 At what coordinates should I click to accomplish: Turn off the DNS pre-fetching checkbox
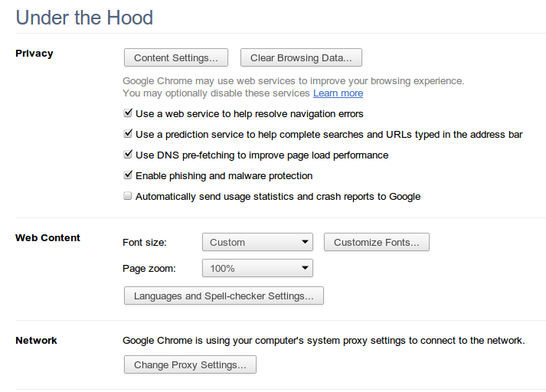click(x=128, y=155)
